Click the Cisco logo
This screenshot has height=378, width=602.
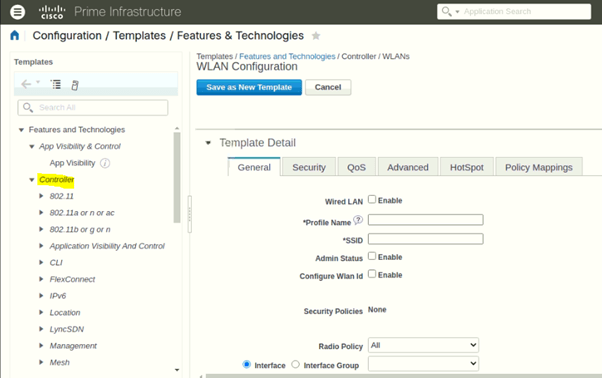click(52, 12)
